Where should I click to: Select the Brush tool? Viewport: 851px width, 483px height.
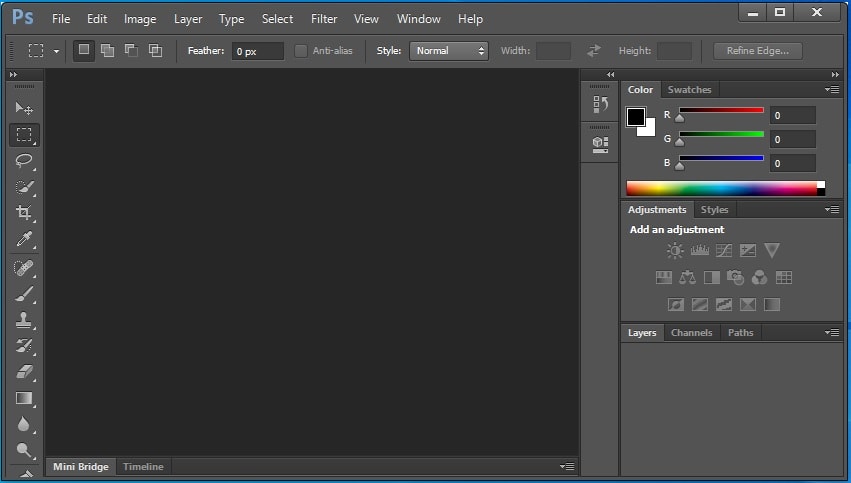pyautogui.click(x=24, y=294)
